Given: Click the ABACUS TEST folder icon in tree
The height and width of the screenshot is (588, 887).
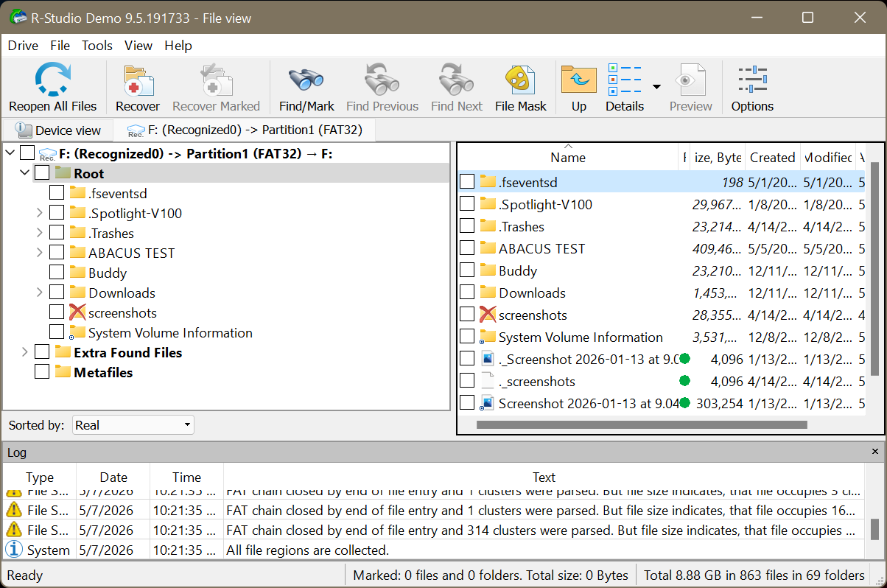Looking at the screenshot, I should point(77,253).
